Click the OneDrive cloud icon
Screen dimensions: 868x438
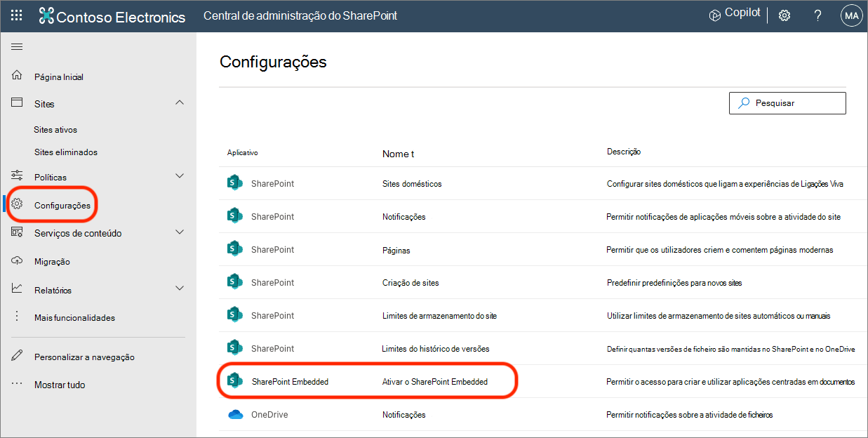pyautogui.click(x=234, y=414)
